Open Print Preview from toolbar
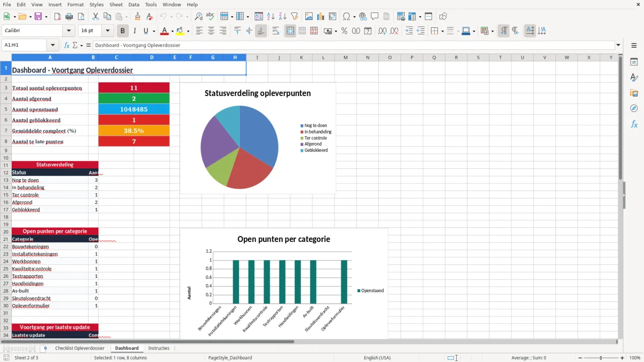 click(81, 17)
